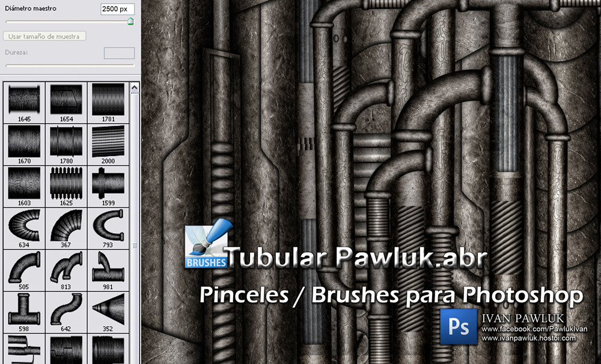Image resolution: width=601 pixels, height=364 pixels.
Task: Choose the 634 curved elbow brush
Action: point(24,228)
